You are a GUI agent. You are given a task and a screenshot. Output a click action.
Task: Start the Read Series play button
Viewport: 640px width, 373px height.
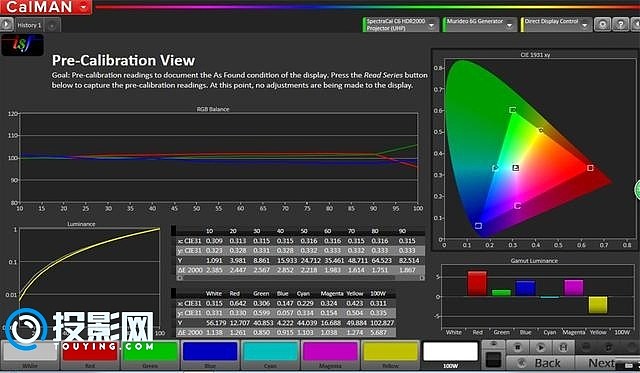tap(540, 347)
